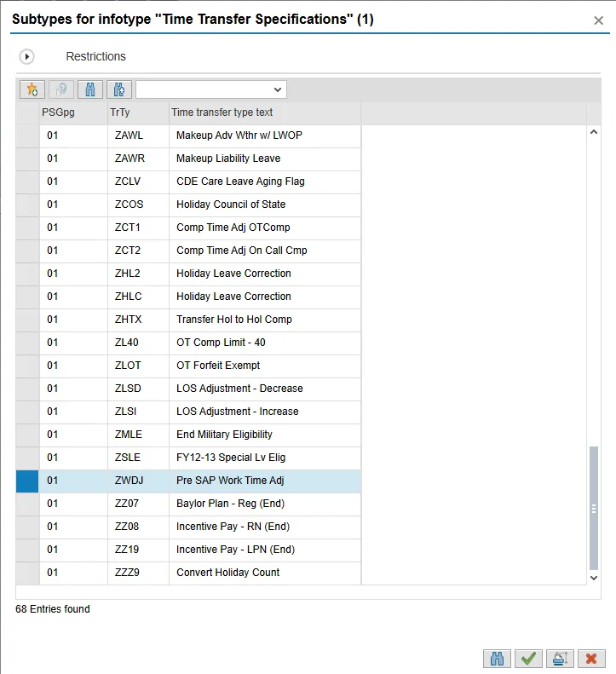616x674 pixels.
Task: Click the bottom search binoculars button
Action: point(497,659)
